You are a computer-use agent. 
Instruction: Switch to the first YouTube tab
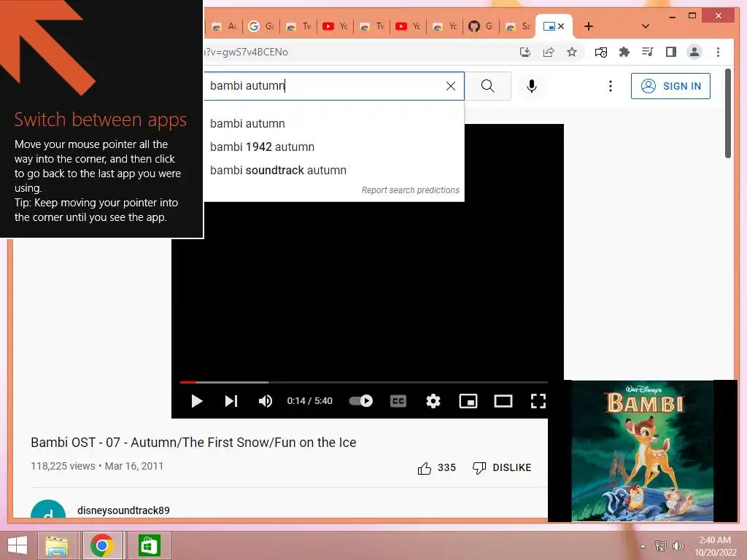pos(334,26)
